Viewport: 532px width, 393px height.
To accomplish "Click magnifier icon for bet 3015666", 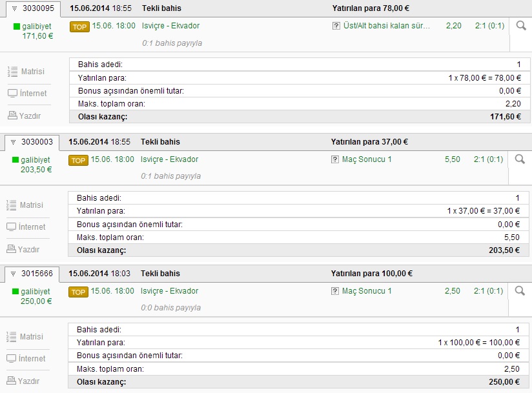I will tap(520, 291).
